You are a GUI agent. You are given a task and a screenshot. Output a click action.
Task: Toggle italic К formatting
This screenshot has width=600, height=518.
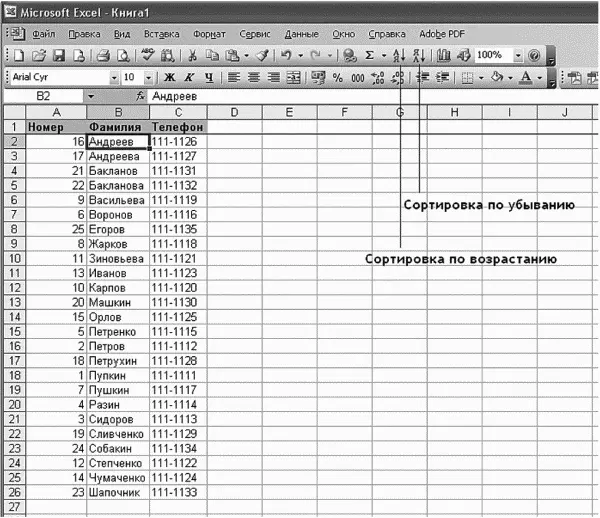[189, 78]
